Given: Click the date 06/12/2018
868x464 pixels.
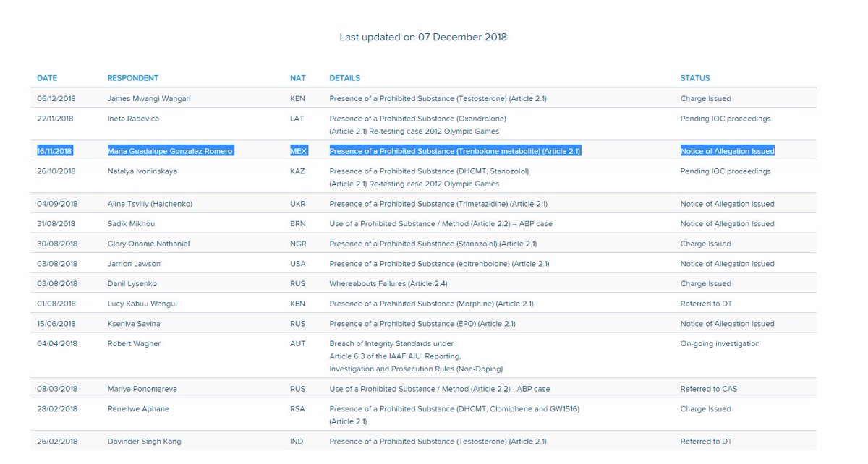Looking at the screenshot, I should 57,98.
